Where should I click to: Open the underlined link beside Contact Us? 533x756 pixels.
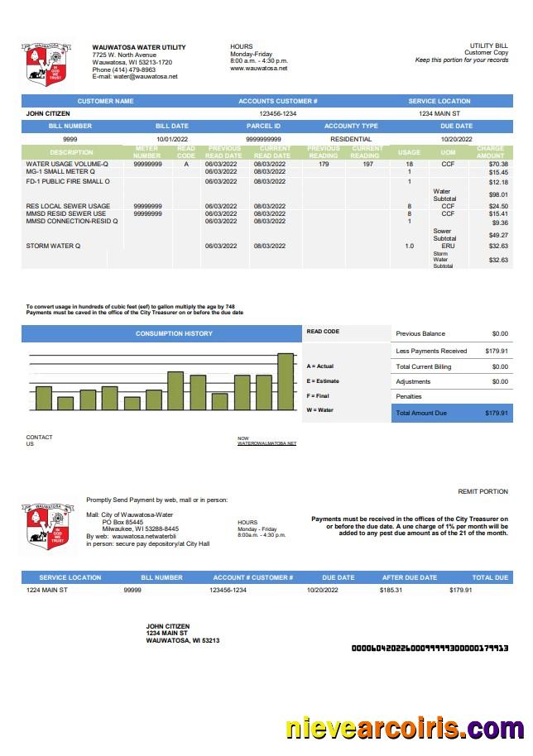tap(266, 443)
